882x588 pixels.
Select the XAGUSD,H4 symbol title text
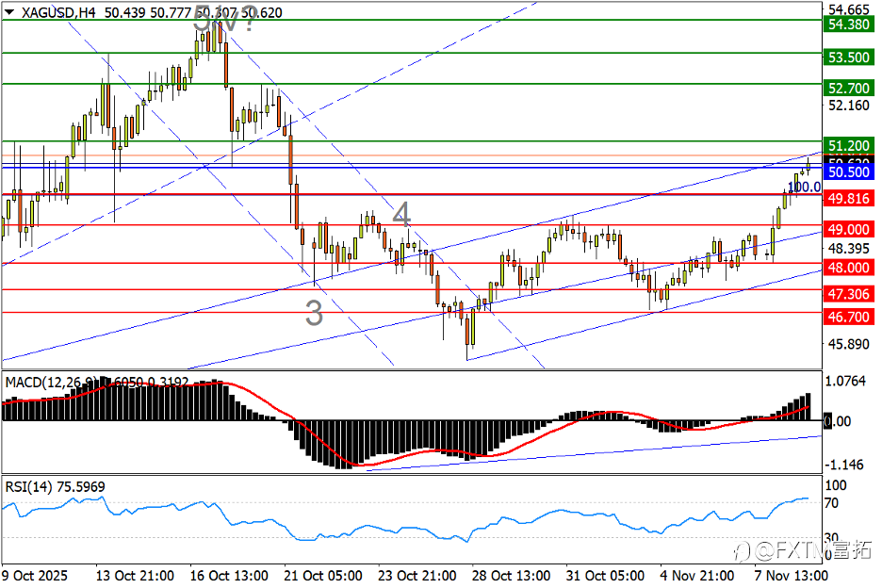coord(57,12)
